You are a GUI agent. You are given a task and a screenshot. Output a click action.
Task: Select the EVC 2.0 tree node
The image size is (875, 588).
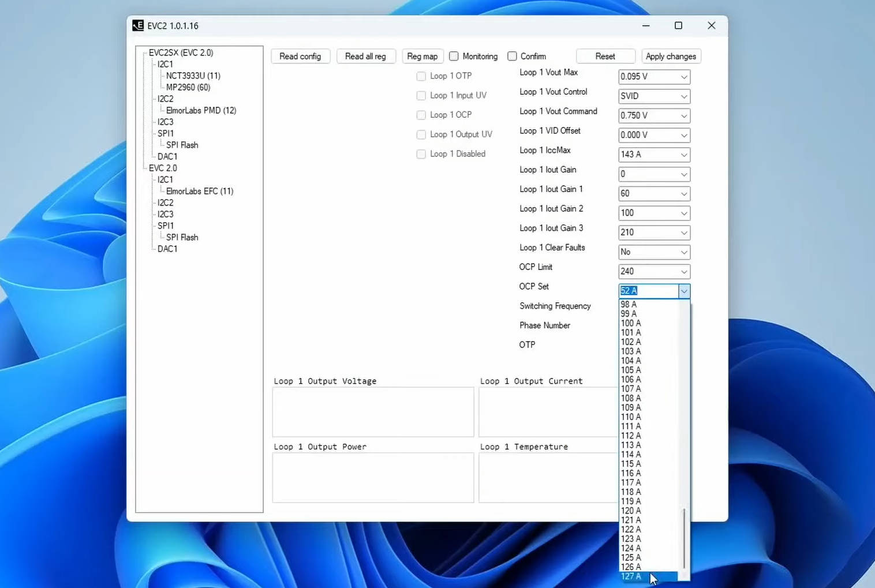point(163,168)
